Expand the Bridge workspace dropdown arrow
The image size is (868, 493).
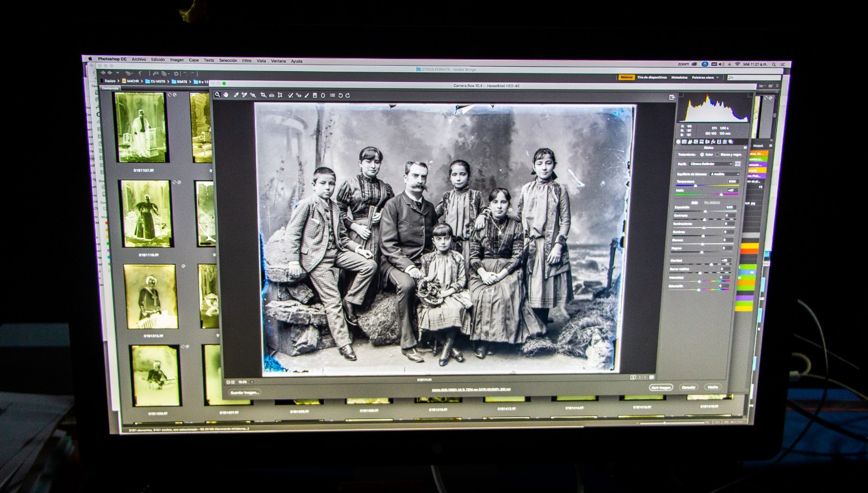coord(717,77)
